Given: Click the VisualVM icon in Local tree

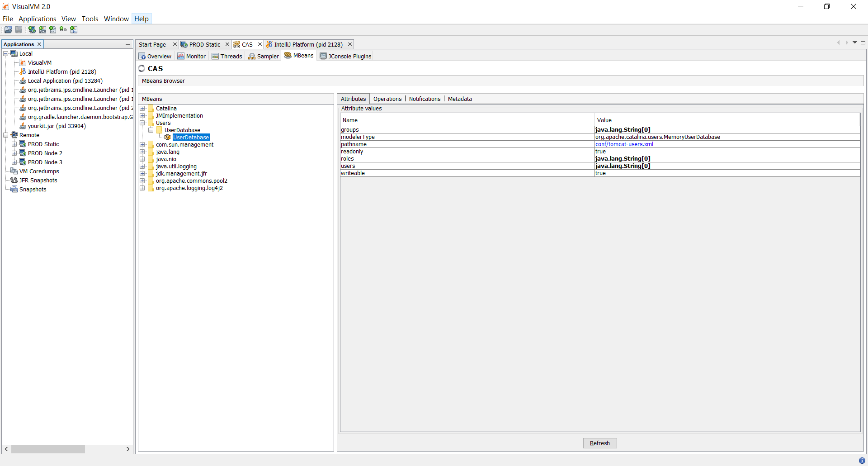Looking at the screenshot, I should pos(23,62).
